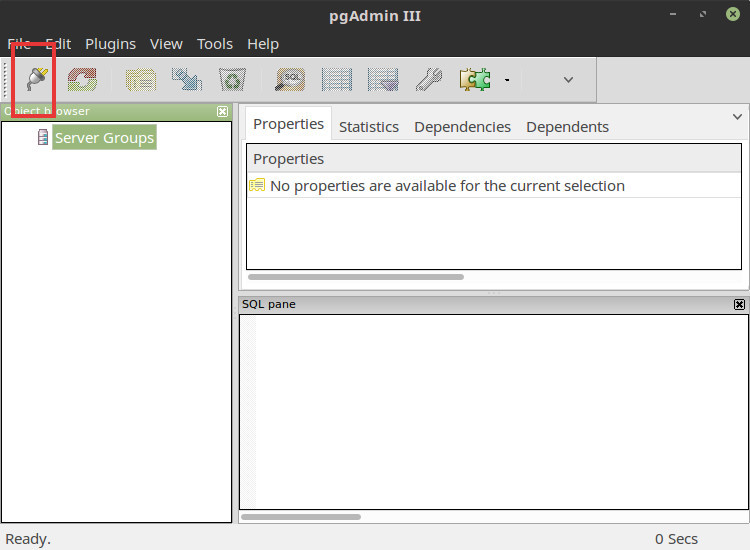750x550 pixels.
Task: Click the Drop object recycle bin icon
Action: click(232, 79)
